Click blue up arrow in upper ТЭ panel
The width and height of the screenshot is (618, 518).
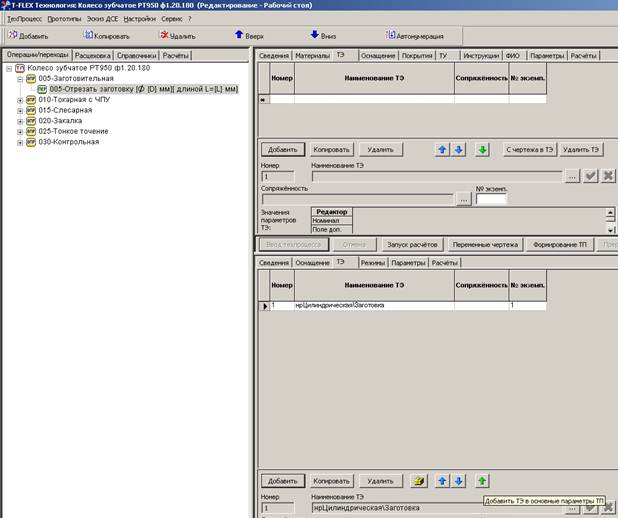442,149
